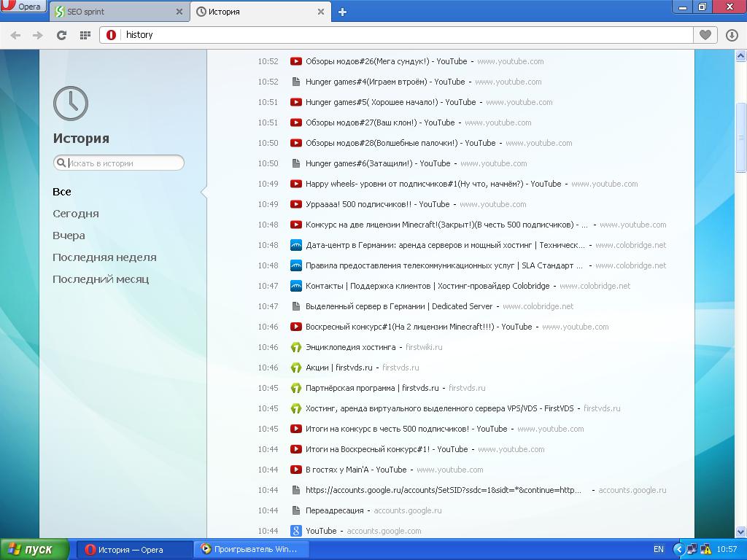Image resolution: width=747 pixels, height=560 pixels.
Task: Click the EN language indicator
Action: 659,550
